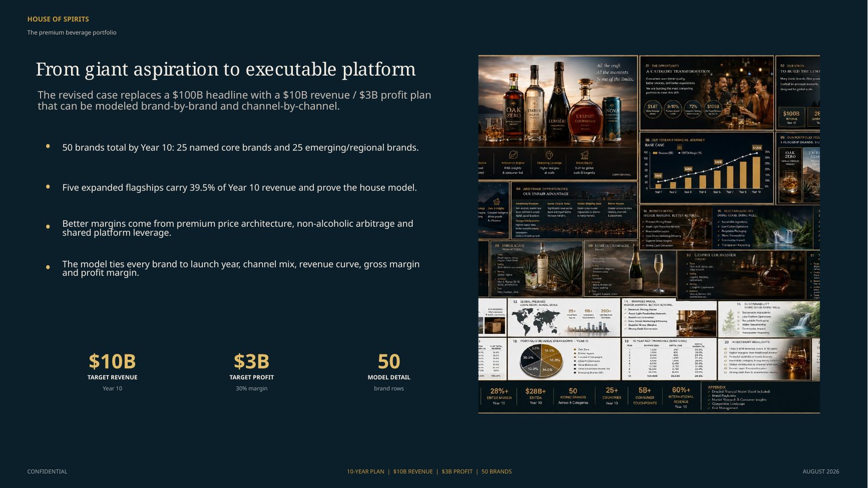The width and height of the screenshot is (868, 488).
Task: Select the 'APPENDIX' heading in the collage
Action: [717, 387]
